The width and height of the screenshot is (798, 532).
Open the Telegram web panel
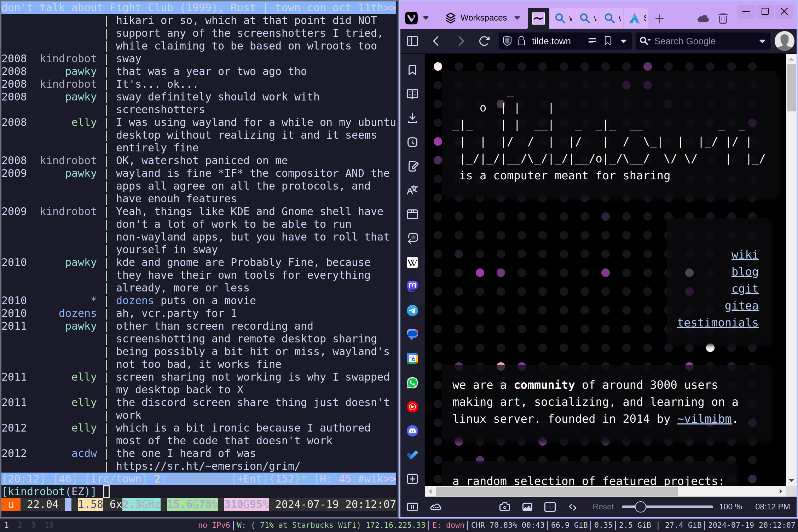[x=412, y=311]
